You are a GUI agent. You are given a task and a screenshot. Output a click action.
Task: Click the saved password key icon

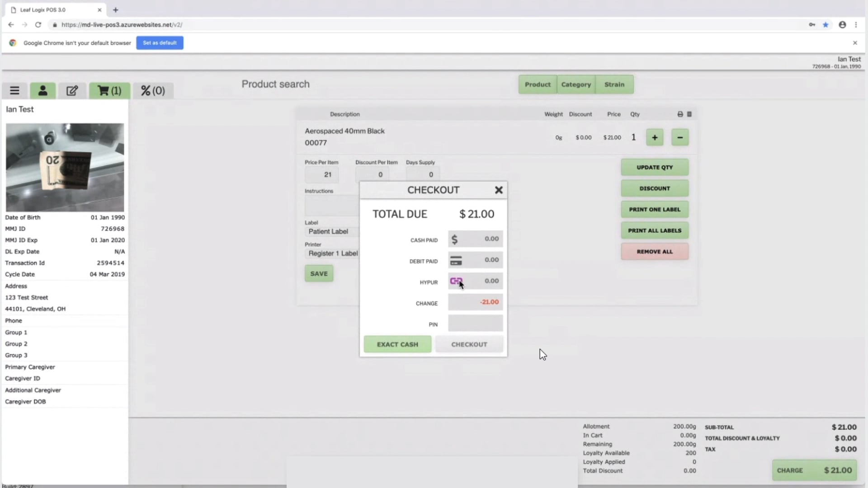pos(812,25)
